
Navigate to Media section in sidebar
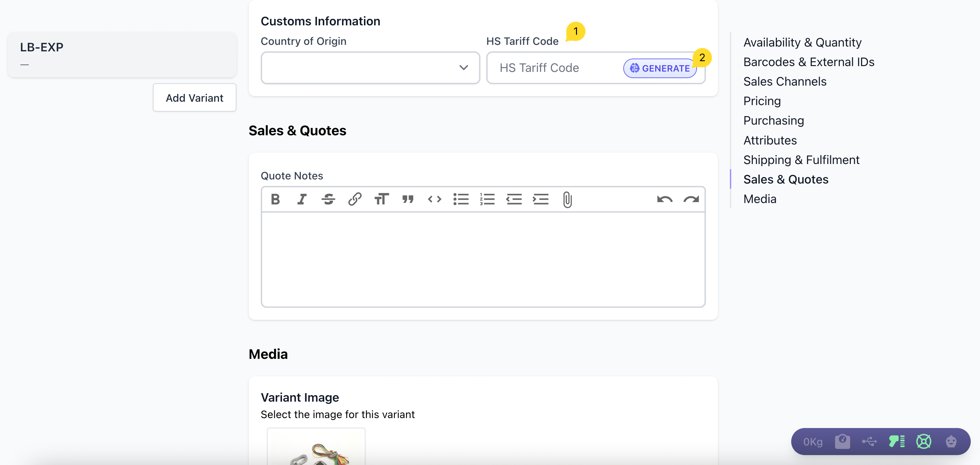coord(760,199)
